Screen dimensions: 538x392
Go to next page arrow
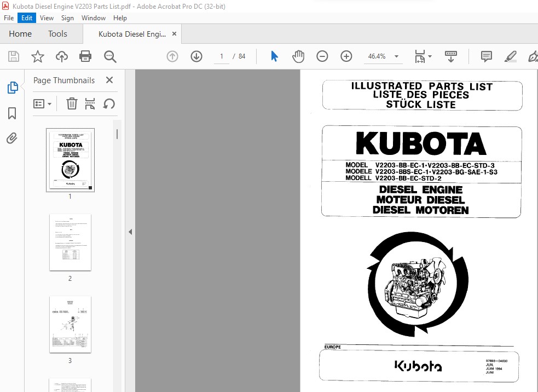(196, 56)
